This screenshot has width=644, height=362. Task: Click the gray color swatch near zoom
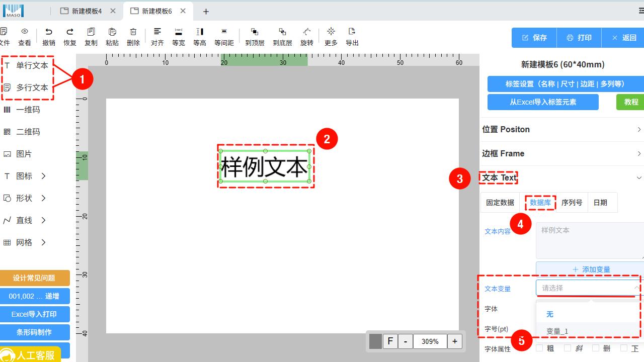click(375, 341)
